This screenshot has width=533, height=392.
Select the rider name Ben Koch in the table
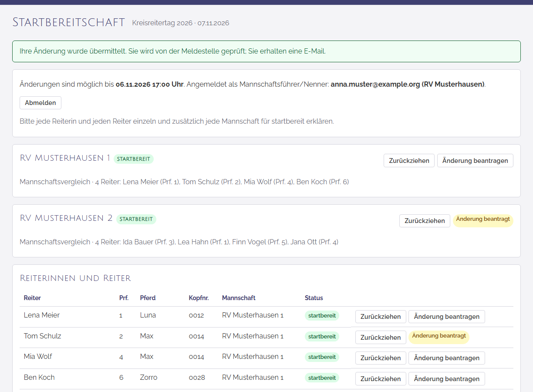[39, 378]
